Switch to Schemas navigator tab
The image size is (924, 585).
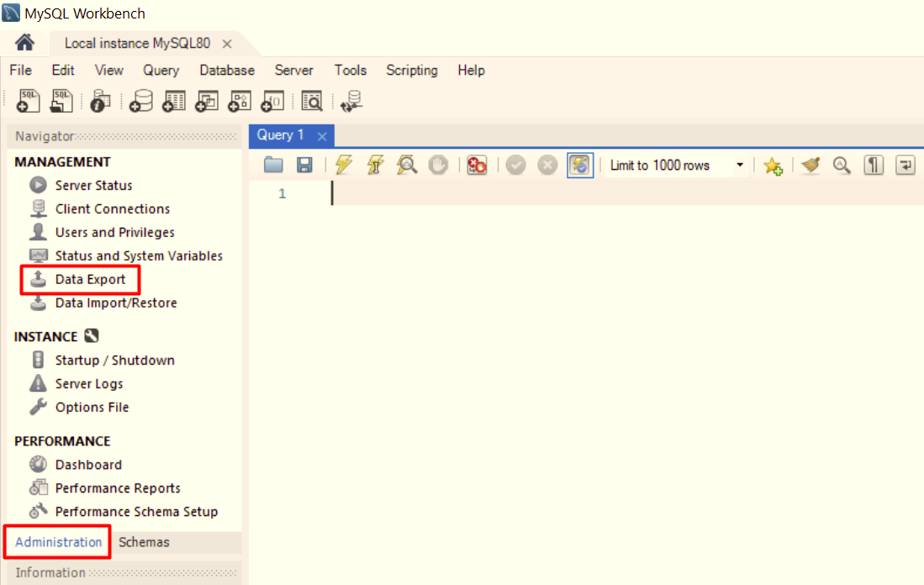144,542
